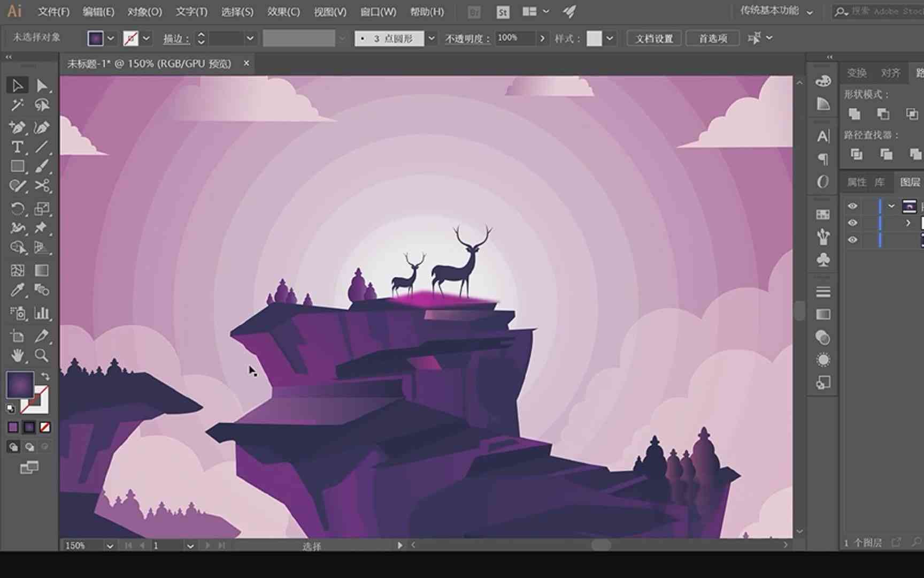Select the Mesh tool
This screenshot has height=578, width=924.
17,270
